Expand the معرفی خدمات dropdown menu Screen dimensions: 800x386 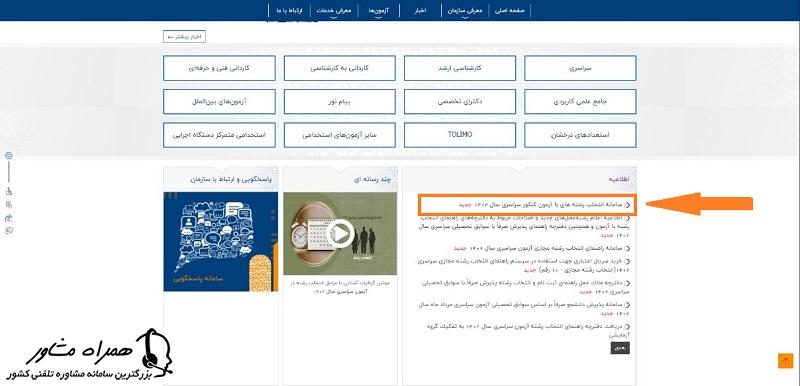click(334, 11)
